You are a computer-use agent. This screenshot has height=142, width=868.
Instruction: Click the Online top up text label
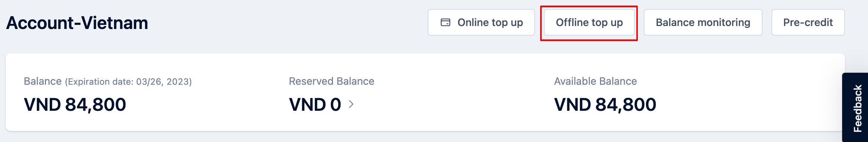(x=490, y=23)
